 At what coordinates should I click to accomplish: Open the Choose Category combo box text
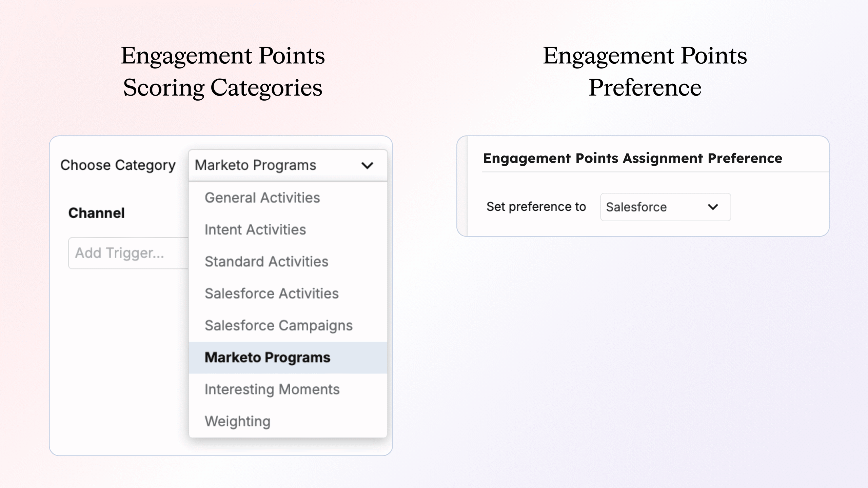point(255,165)
